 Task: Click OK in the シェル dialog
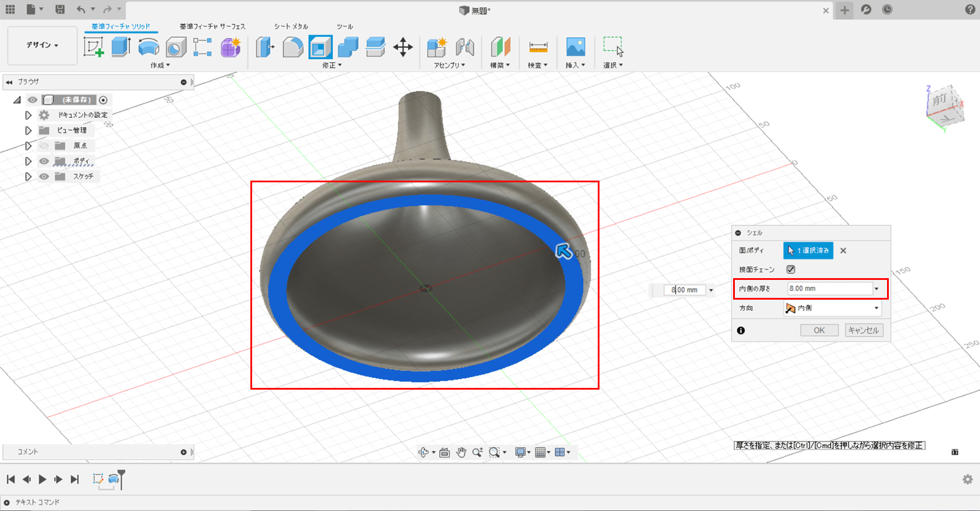pos(819,330)
